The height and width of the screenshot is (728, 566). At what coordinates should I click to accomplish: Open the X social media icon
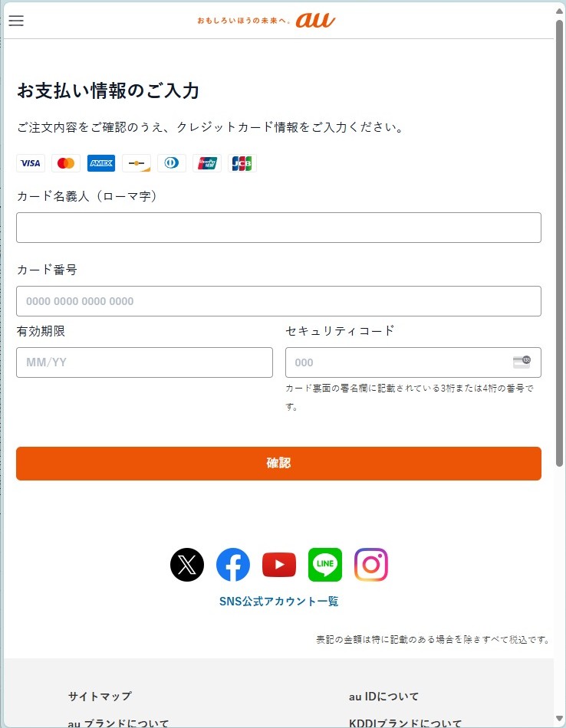pyautogui.click(x=187, y=565)
